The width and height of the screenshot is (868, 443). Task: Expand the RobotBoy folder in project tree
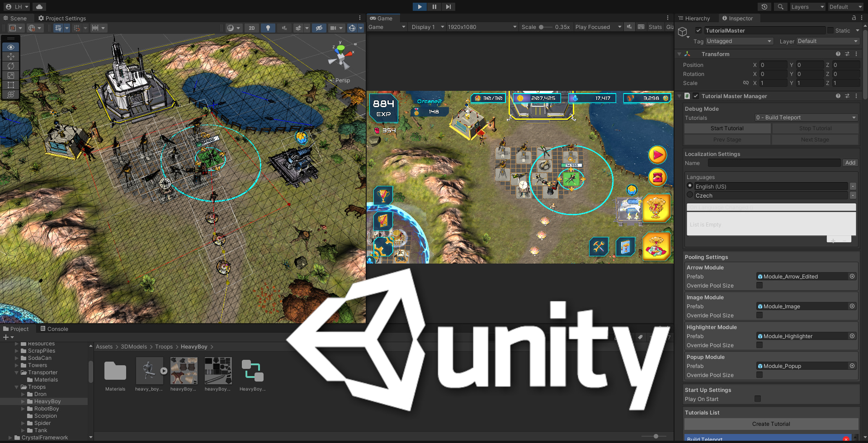click(23, 409)
